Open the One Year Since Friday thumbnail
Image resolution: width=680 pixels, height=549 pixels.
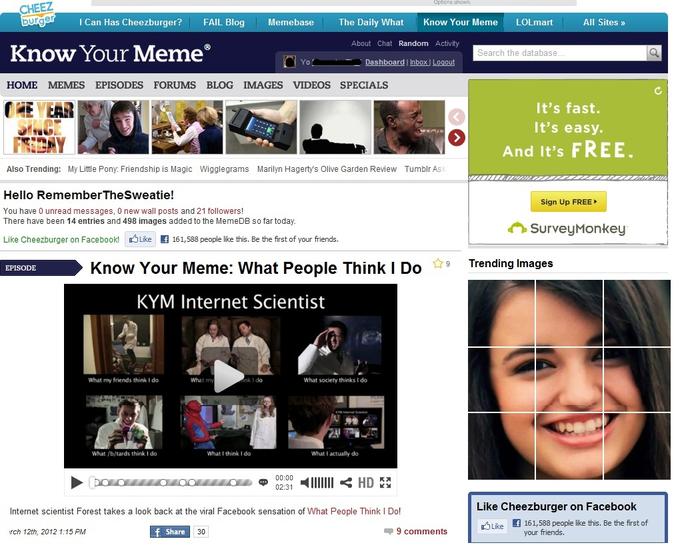click(x=39, y=127)
